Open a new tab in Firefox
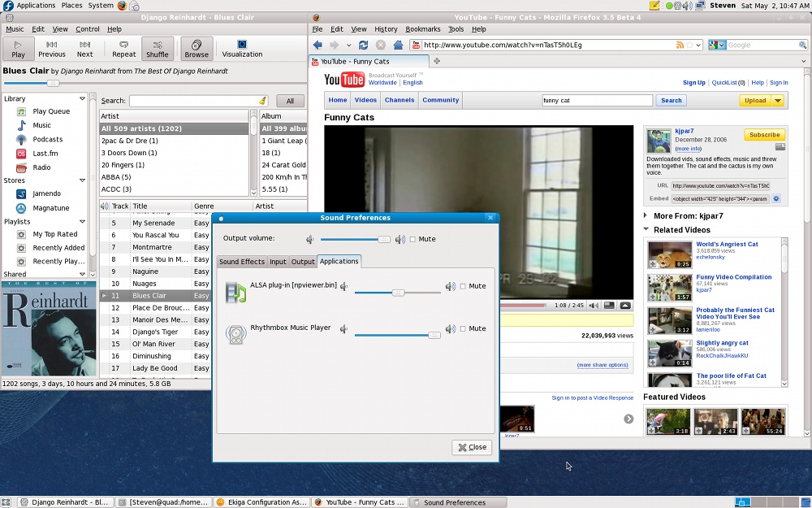 coord(437,61)
